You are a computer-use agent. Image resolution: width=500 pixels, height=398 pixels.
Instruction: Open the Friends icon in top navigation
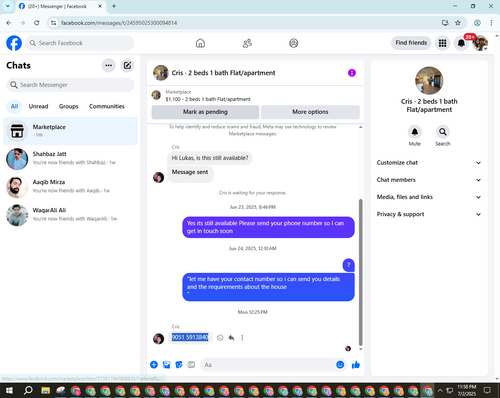[x=247, y=43]
